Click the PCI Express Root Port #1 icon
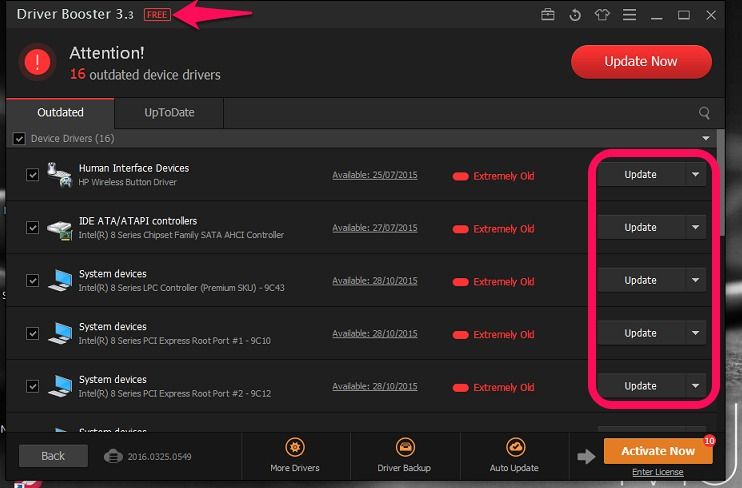 pyautogui.click(x=60, y=334)
